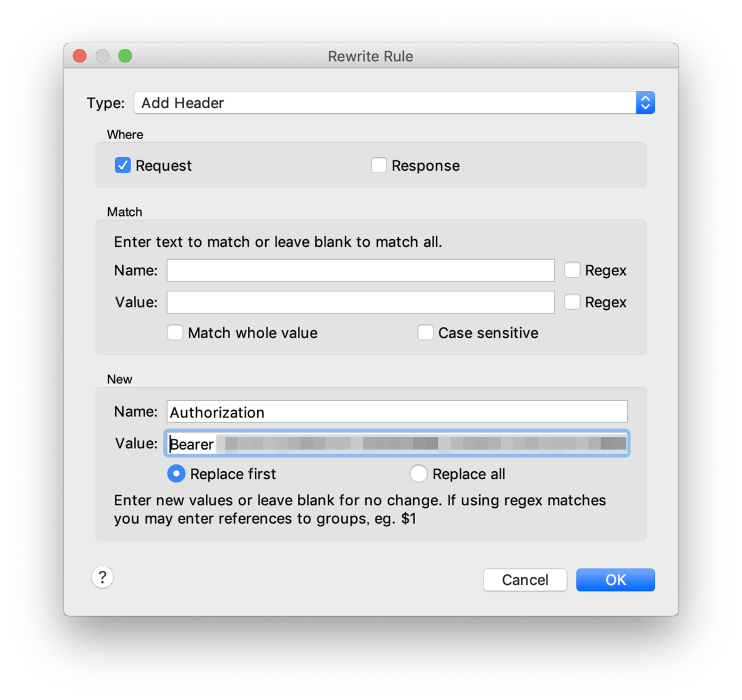Confirm the rule with the OK button
The image size is (742, 700).
coord(615,580)
